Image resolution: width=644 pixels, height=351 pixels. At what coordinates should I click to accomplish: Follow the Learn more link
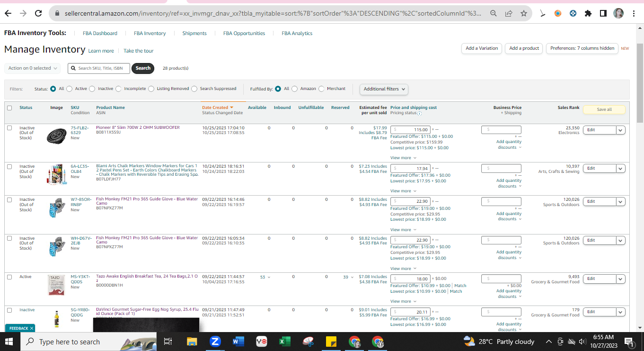pos(101,51)
